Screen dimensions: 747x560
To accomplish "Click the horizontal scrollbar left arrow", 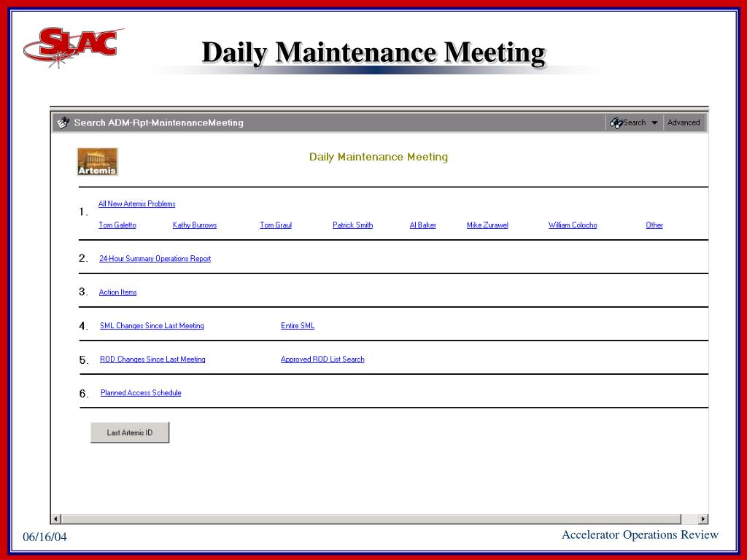I will coord(56,518).
